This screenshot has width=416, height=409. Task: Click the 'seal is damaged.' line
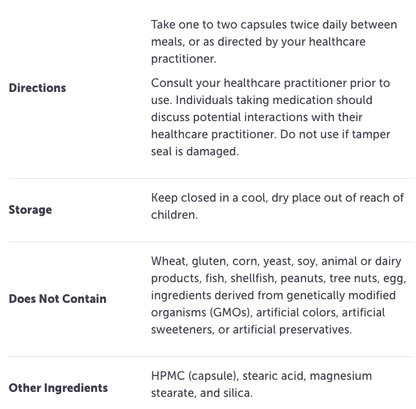195,151
